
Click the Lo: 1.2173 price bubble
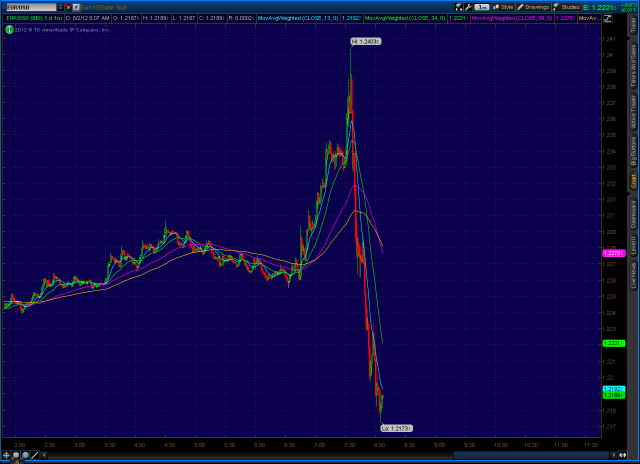coord(396,428)
